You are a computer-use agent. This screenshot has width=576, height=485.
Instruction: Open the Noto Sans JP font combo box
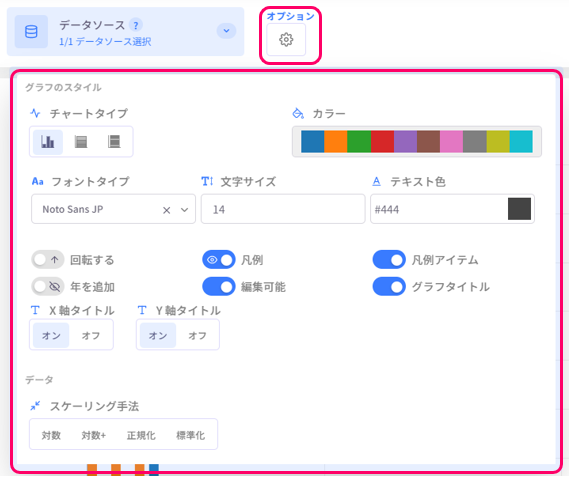tap(114, 209)
